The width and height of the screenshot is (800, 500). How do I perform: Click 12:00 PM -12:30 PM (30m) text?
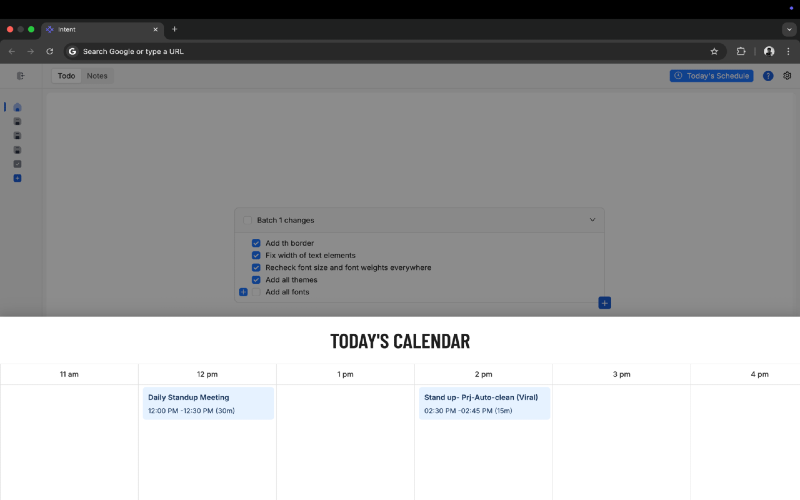[x=191, y=411]
